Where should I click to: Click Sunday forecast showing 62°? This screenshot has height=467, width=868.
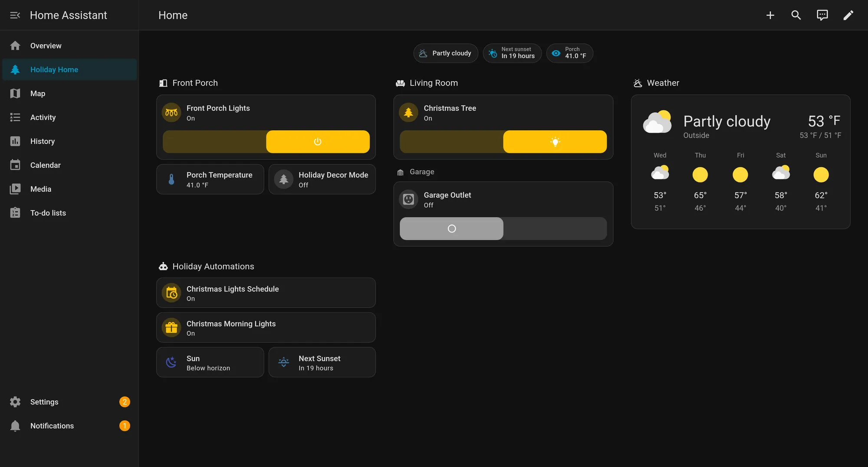tap(821, 182)
